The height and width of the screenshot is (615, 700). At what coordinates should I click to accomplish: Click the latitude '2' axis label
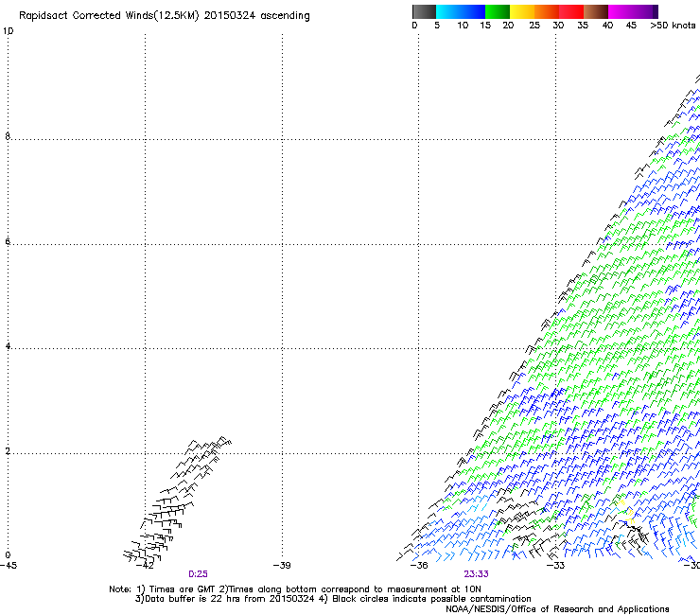8,451
